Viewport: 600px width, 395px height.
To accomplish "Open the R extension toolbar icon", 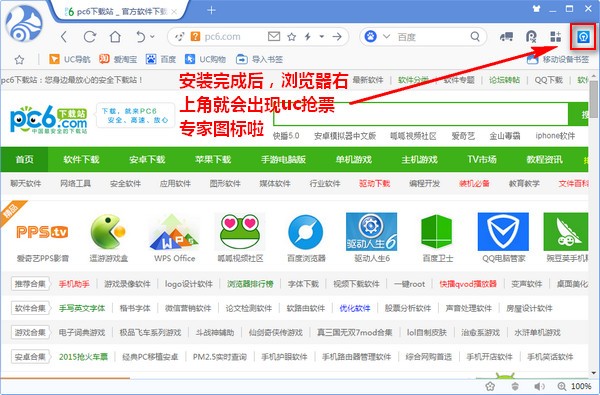I will 532,37.
